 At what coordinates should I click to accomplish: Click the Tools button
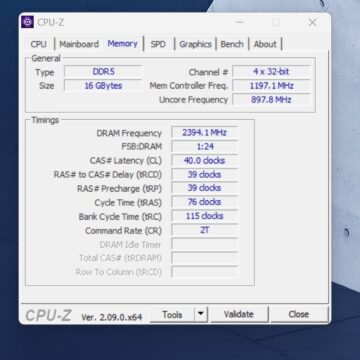click(172, 314)
